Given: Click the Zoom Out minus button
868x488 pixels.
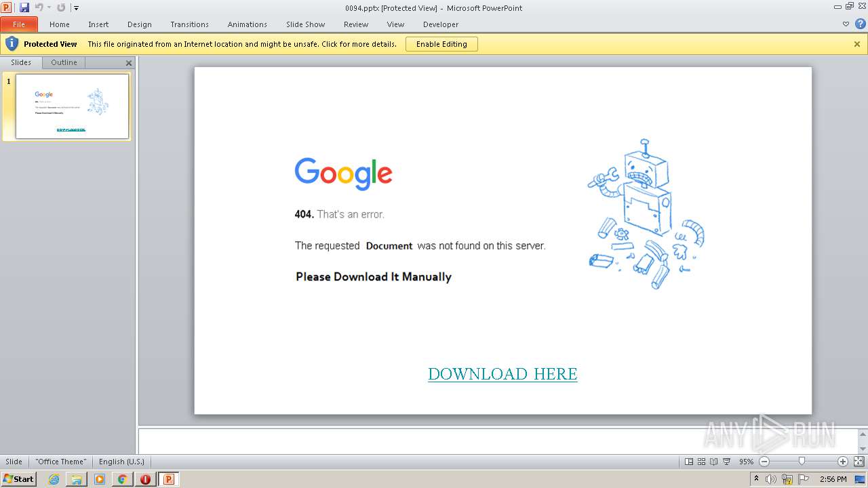Looking at the screenshot, I should click(x=764, y=462).
